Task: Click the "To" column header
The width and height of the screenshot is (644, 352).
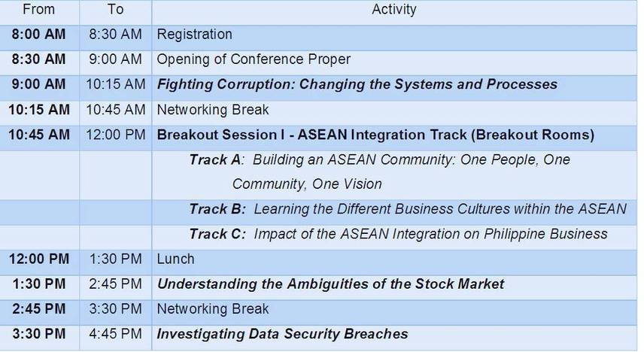Action: point(115,10)
